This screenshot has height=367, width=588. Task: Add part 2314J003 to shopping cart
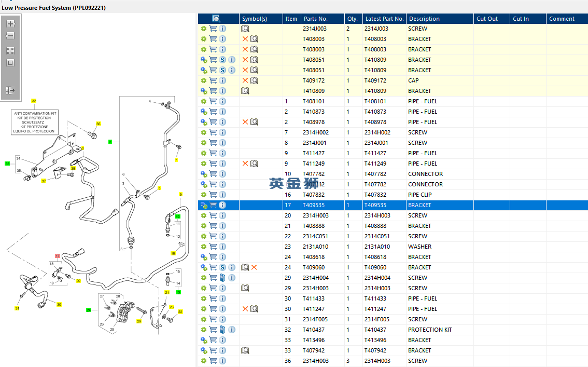point(213,29)
